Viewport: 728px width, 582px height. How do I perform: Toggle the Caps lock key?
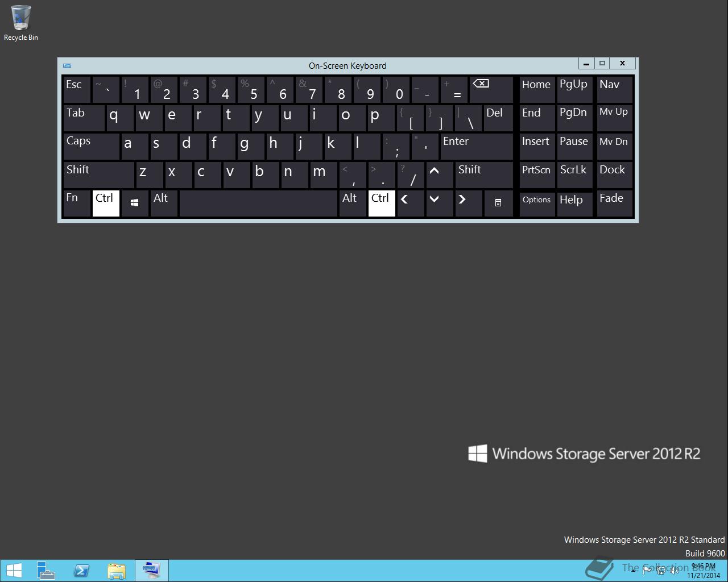(x=91, y=147)
